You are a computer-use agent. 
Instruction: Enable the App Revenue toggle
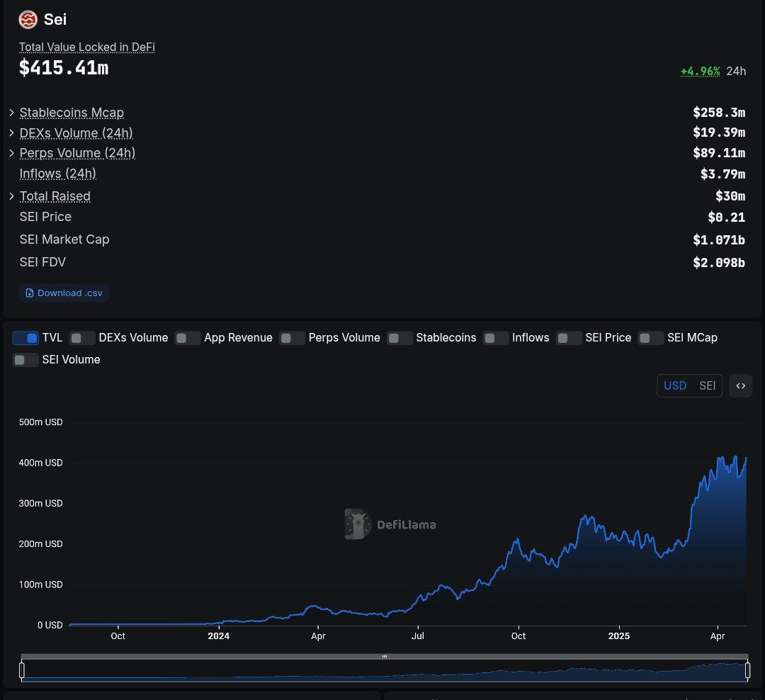[187, 338]
